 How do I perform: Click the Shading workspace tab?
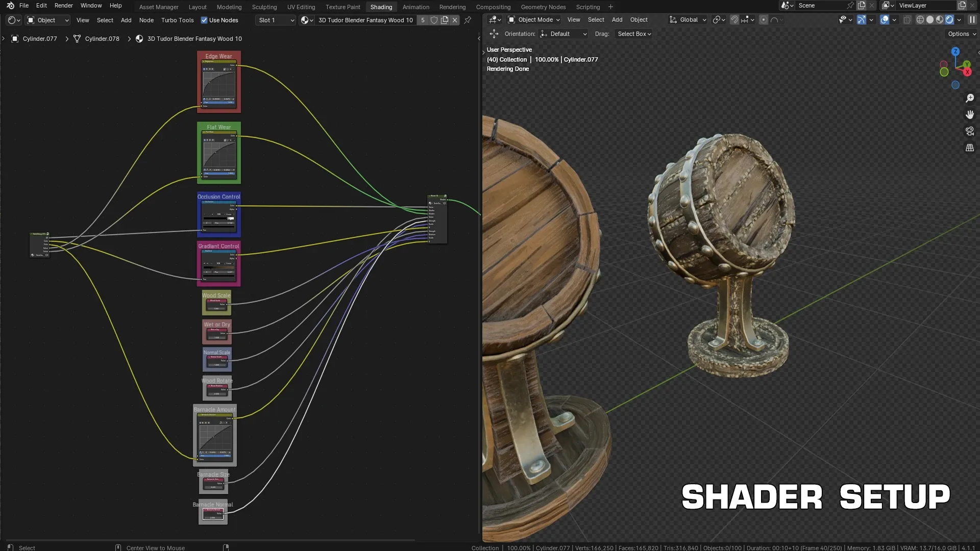tap(381, 7)
